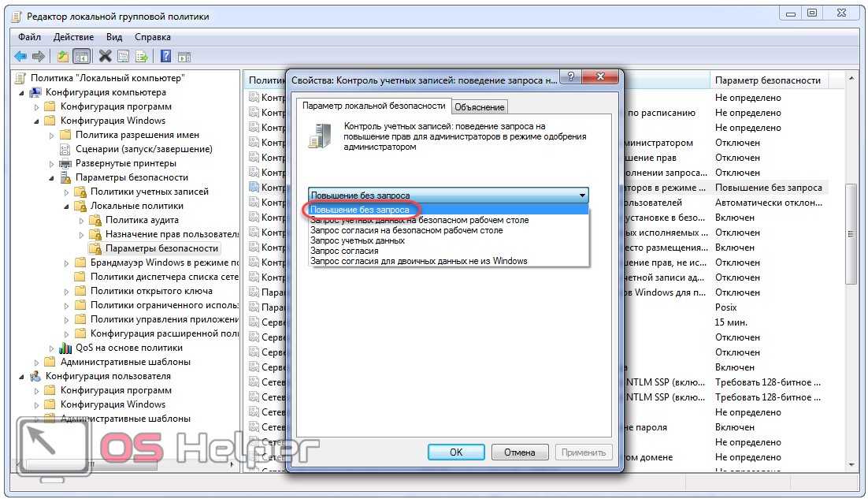Expand the Политика аудита tree node
This screenshot has width=868, height=499.
(x=82, y=220)
